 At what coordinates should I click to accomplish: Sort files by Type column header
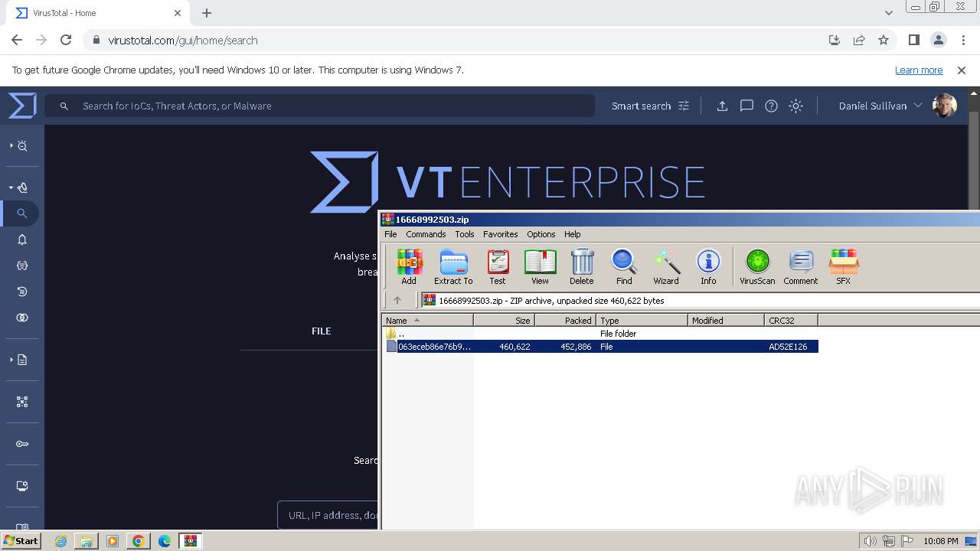(x=642, y=321)
